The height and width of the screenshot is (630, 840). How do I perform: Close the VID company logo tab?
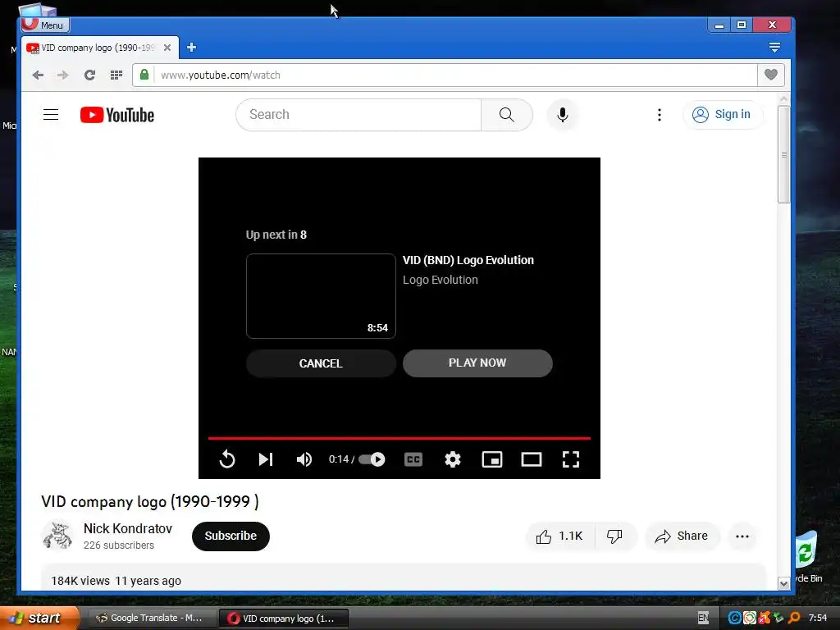[167, 48]
